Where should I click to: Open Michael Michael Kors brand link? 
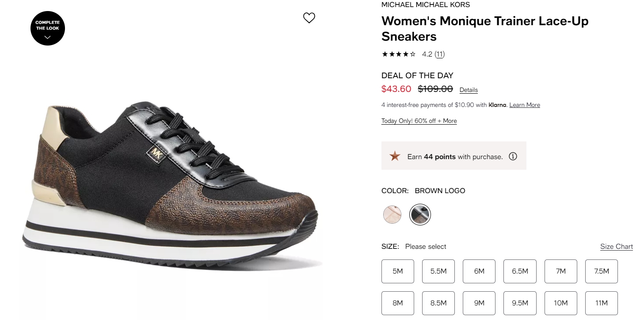[x=426, y=5]
